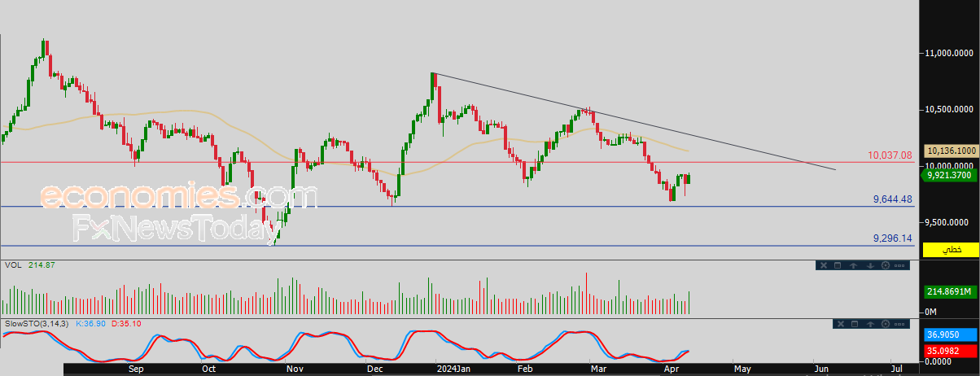
Task: Open the VOL pane more-options menu
Action: point(899,265)
